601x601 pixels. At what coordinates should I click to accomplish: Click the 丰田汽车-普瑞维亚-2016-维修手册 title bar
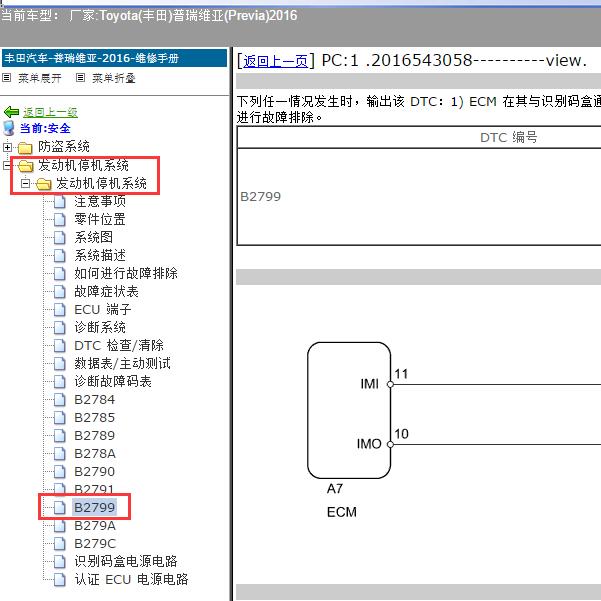[x=115, y=59]
